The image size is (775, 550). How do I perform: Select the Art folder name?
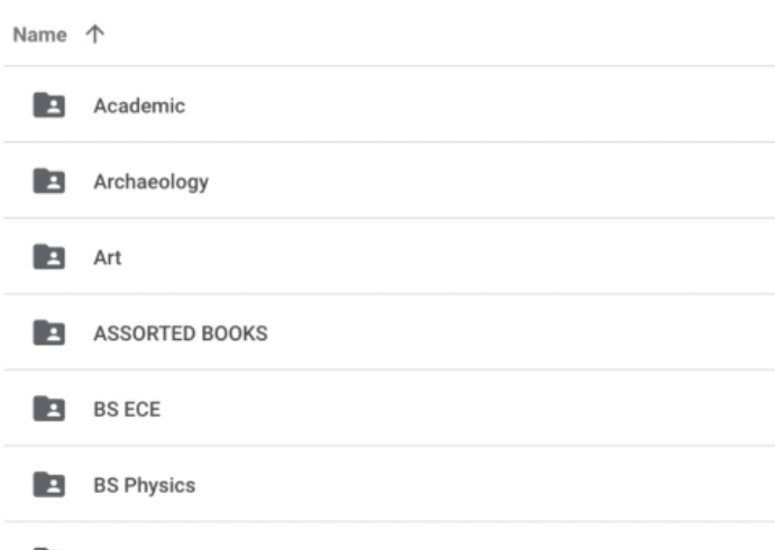point(107,258)
